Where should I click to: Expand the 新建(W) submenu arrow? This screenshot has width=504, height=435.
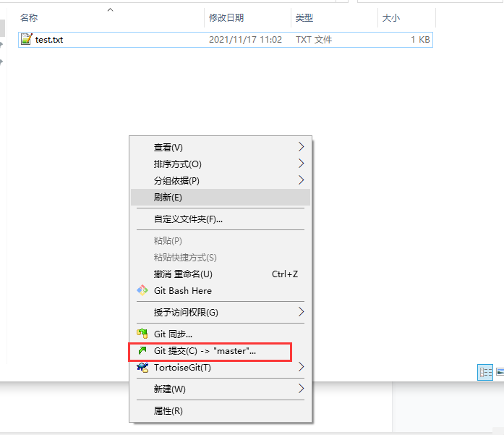tap(302, 389)
